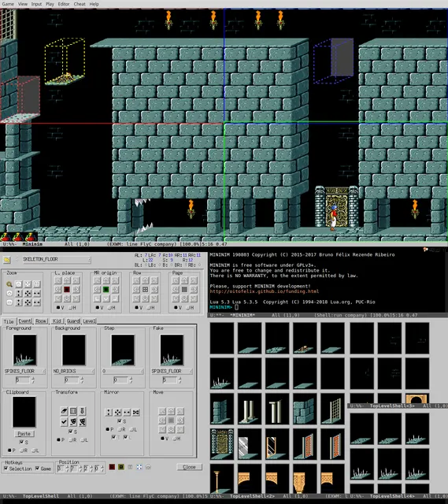
Task: Click the shuffle icon in Mirror panel
Action: 136,412
